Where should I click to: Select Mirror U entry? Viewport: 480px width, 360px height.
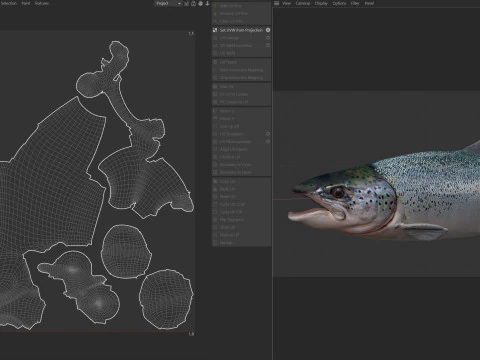click(x=242, y=111)
